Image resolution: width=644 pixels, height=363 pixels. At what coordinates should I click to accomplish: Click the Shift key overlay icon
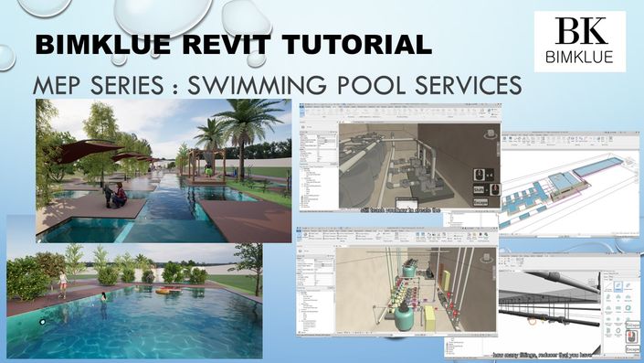click(x=479, y=189)
